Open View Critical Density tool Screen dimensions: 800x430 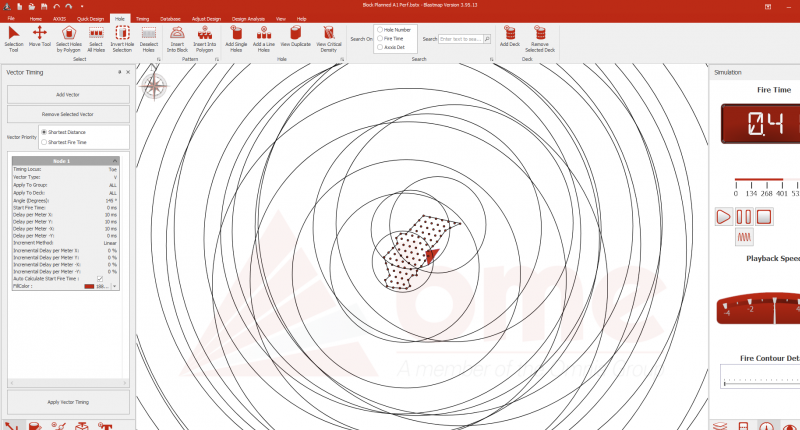tap(327, 38)
